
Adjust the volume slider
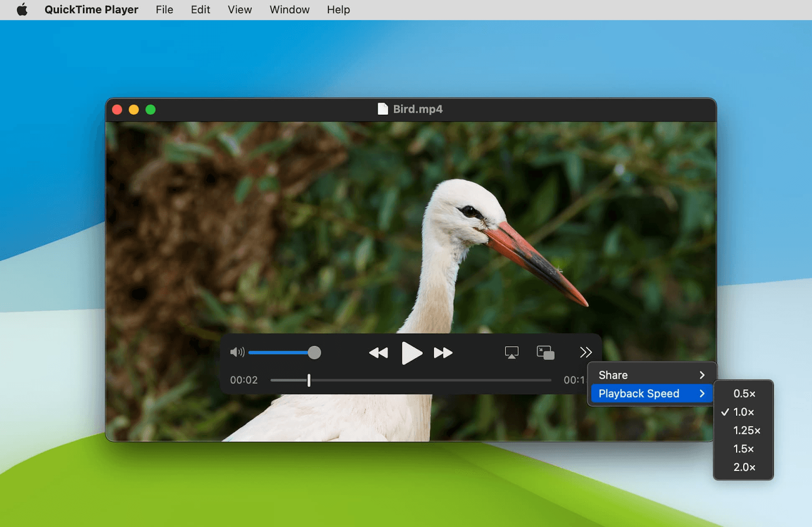click(x=314, y=352)
